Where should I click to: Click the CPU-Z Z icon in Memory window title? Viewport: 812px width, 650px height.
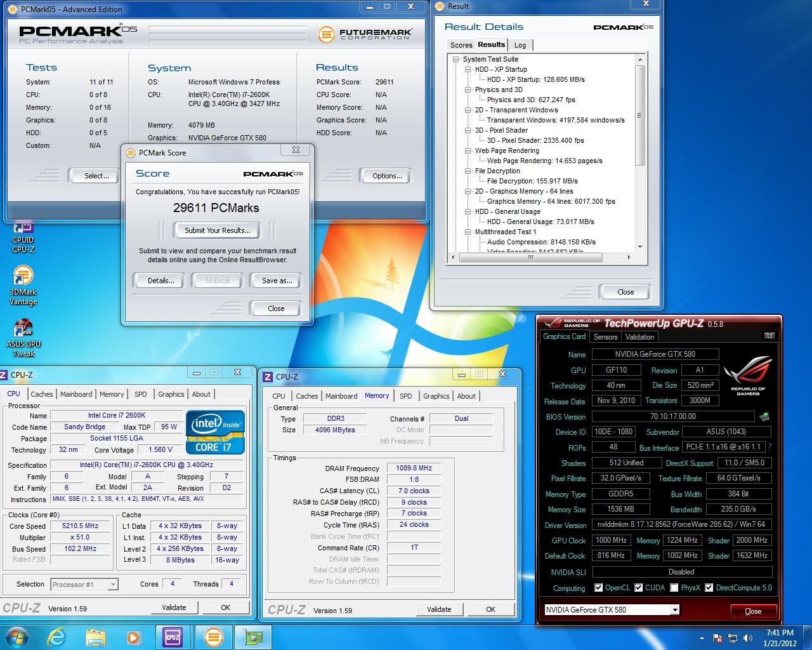click(268, 376)
